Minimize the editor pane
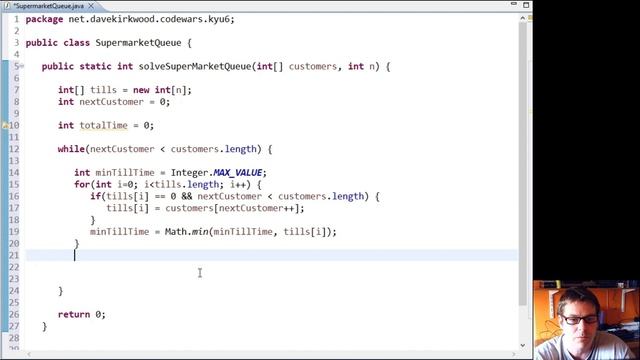The image size is (640, 360). point(514,4)
